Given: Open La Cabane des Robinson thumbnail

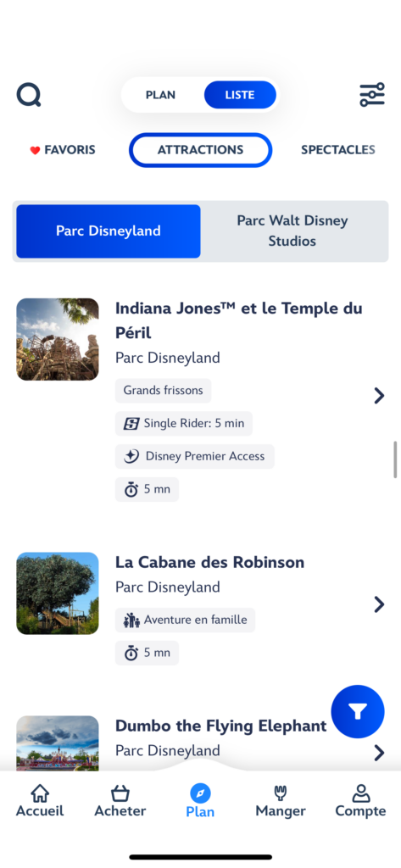Looking at the screenshot, I should pyautogui.click(x=58, y=593).
